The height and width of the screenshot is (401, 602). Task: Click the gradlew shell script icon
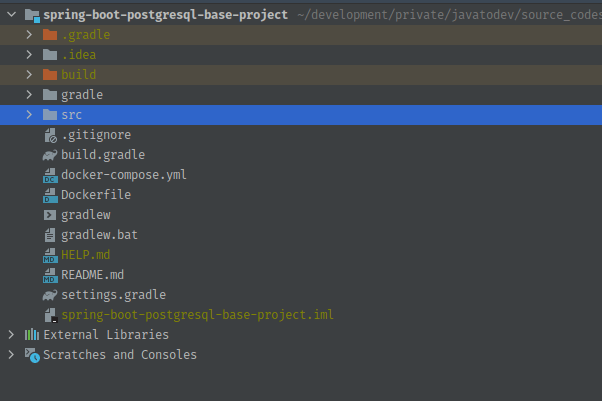(50, 215)
